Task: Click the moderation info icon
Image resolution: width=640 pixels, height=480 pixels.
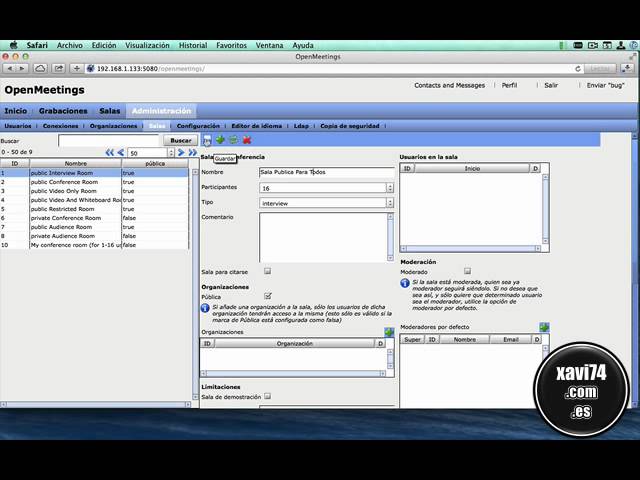Action: coord(405,283)
